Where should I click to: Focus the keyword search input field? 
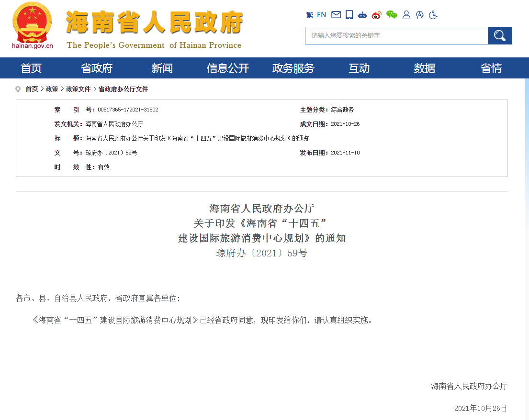tap(396, 35)
